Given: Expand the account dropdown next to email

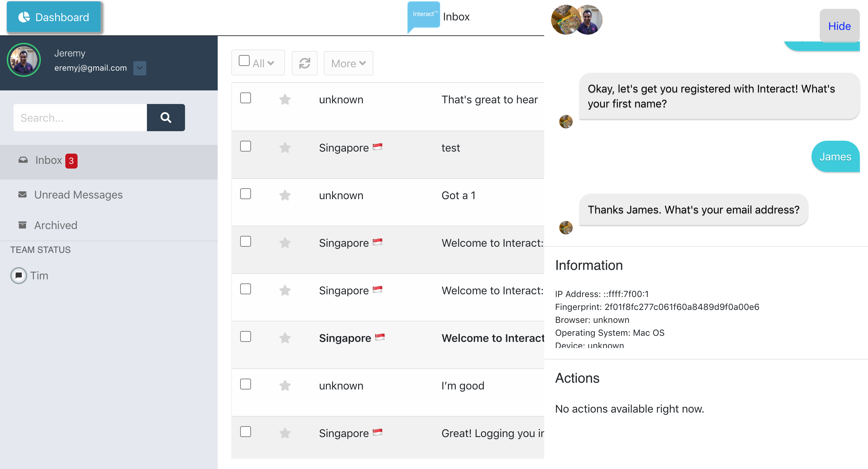Looking at the screenshot, I should 139,68.
